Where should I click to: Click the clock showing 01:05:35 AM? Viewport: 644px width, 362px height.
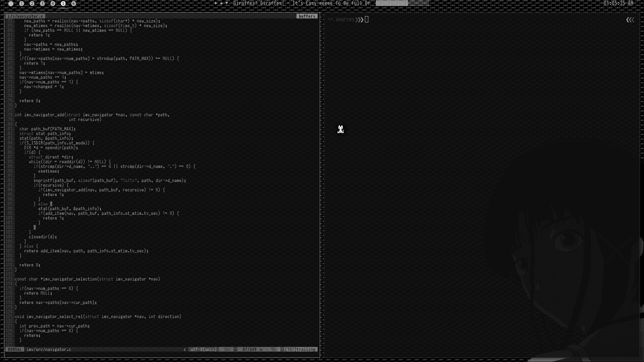[618, 3]
